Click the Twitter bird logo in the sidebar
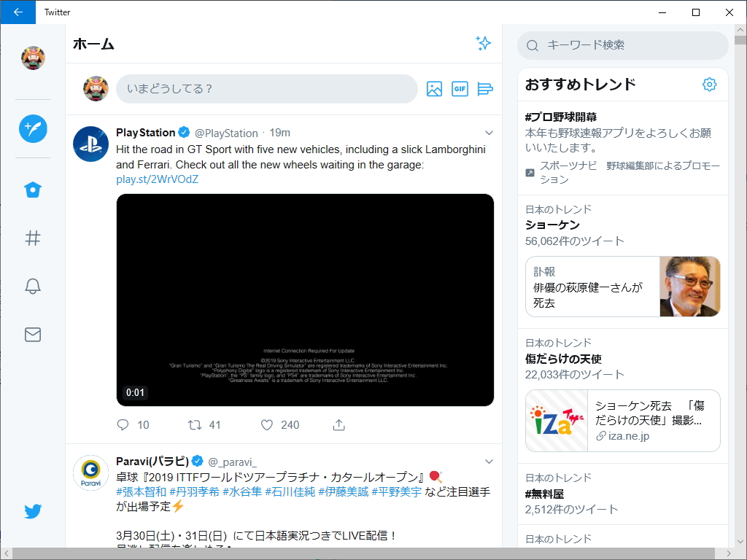Screen dimensions: 747x560 coord(33,511)
